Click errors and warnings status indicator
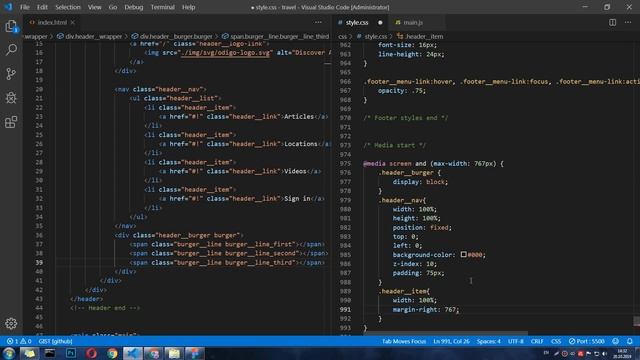 tap(19, 341)
